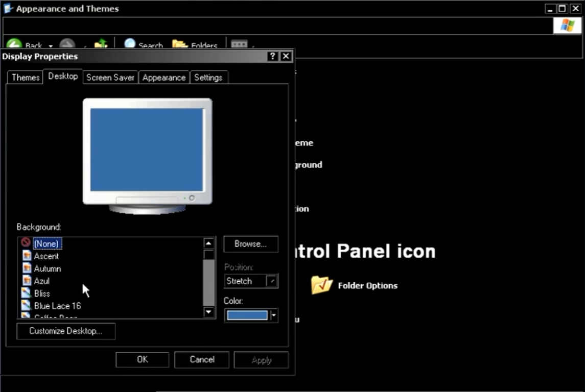Pick the Autumn background
Screen dimensions: 585x392
click(48, 268)
